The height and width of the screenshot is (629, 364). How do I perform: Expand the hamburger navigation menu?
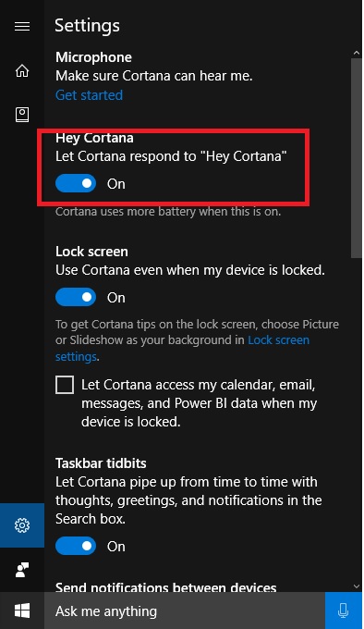(x=22, y=27)
